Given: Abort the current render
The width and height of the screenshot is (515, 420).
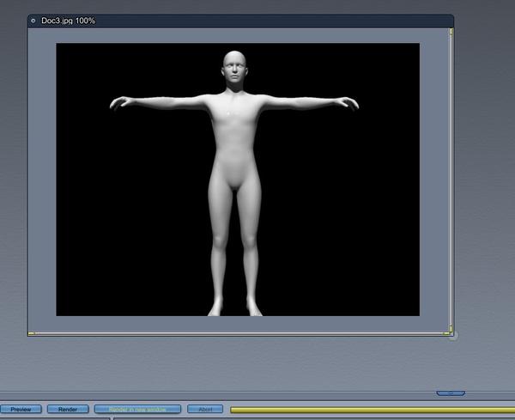Looking at the screenshot, I should pyautogui.click(x=205, y=409).
